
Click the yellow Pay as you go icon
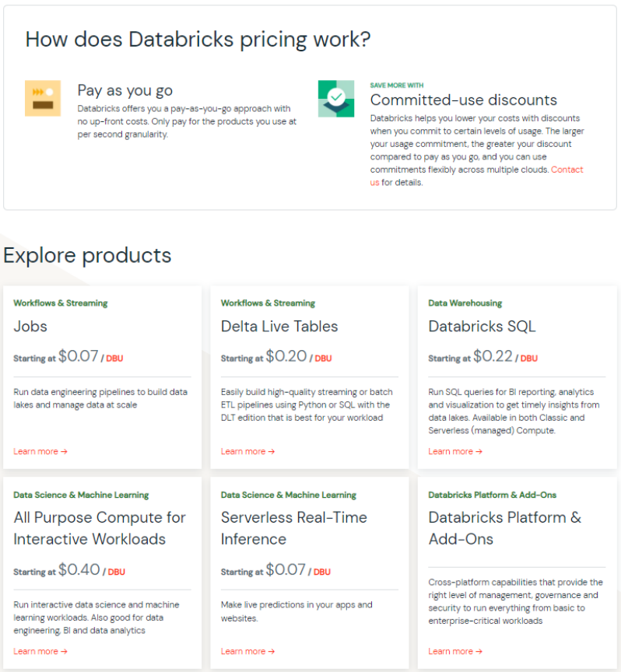point(43,98)
